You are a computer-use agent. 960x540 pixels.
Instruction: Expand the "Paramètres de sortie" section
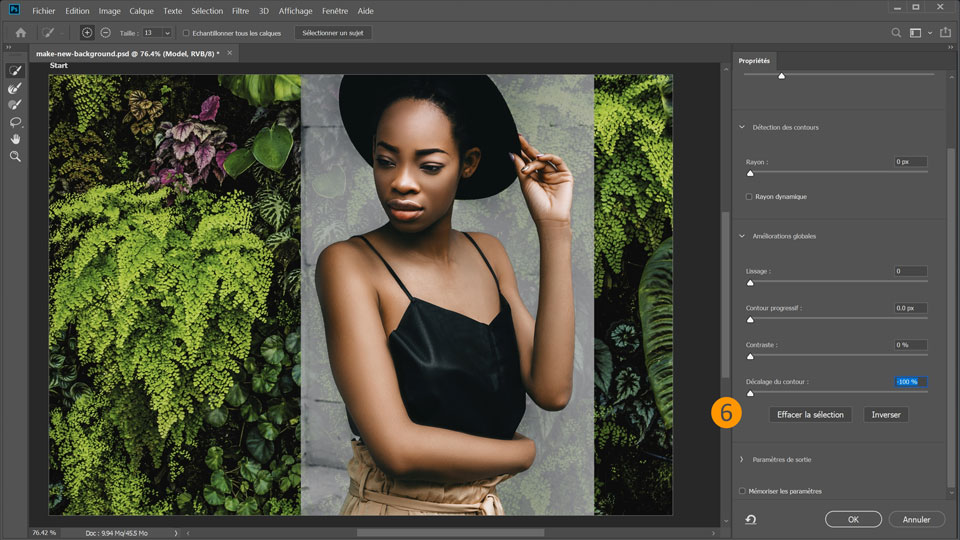(741, 459)
